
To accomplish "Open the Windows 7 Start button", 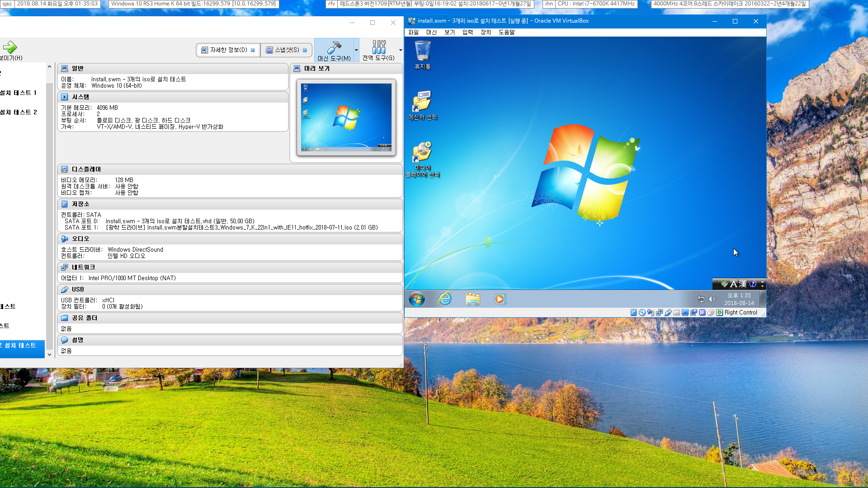I will [417, 299].
